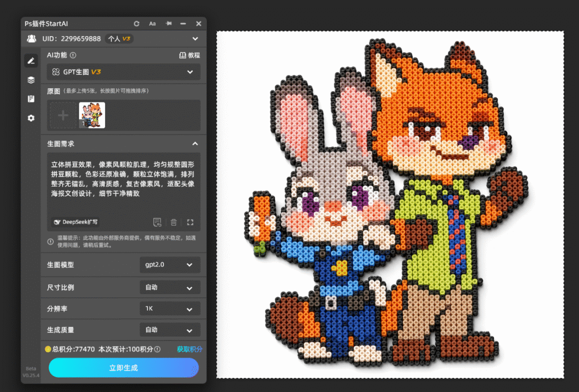Collapse the 生图需求 section
579x392 pixels.
tap(195, 144)
